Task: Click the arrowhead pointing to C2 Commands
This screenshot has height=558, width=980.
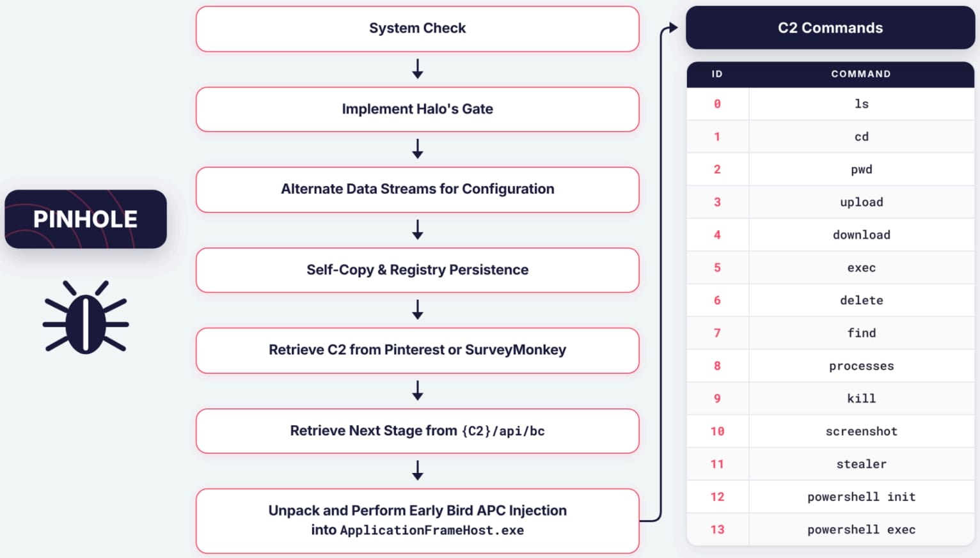Action: coord(672,27)
